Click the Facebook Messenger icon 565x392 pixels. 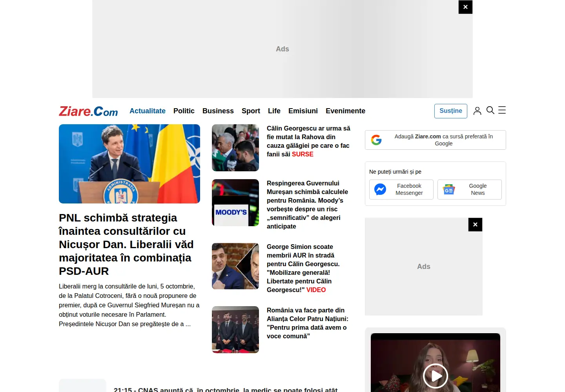380,190
